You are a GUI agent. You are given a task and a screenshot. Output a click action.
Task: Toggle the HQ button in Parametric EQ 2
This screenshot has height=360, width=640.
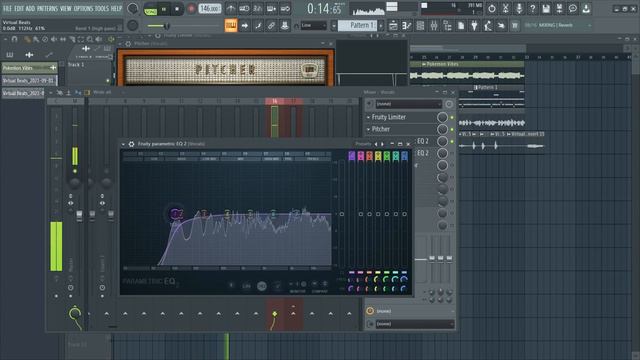pyautogui.click(x=262, y=286)
